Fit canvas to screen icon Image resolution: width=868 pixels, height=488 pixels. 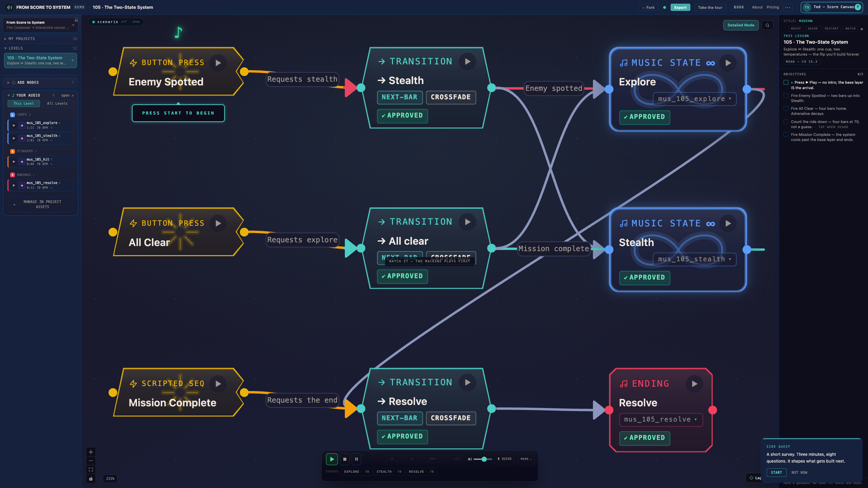coord(91,470)
